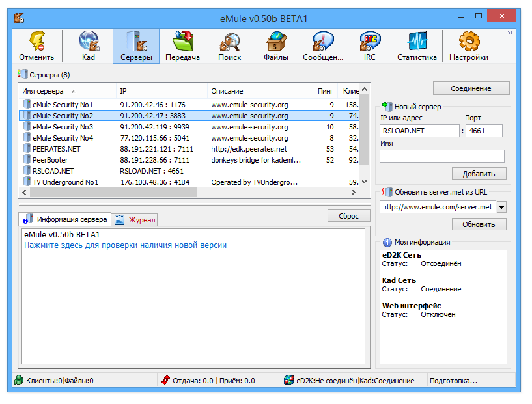Viewport: 532px width, 404px height.
Task: Click server icon of PEERATES.NET row
Action: (x=27, y=148)
